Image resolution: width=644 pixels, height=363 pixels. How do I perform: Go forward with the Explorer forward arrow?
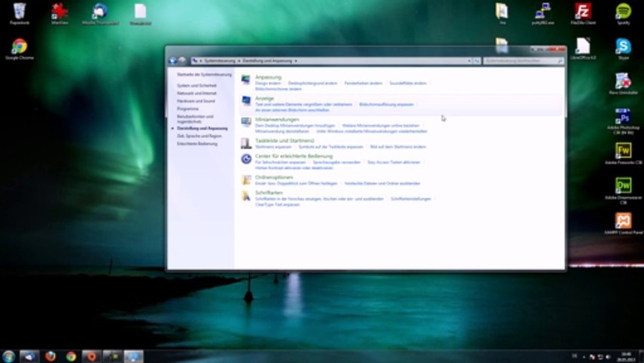pos(182,60)
